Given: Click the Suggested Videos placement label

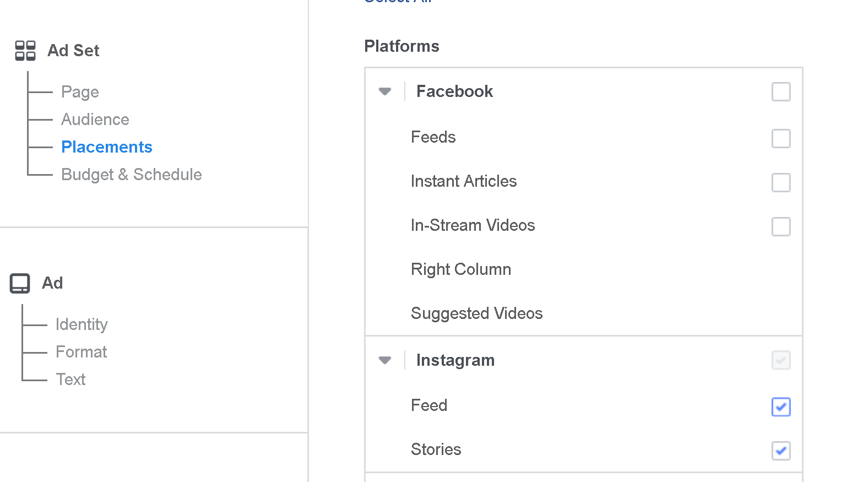Looking at the screenshot, I should (477, 313).
